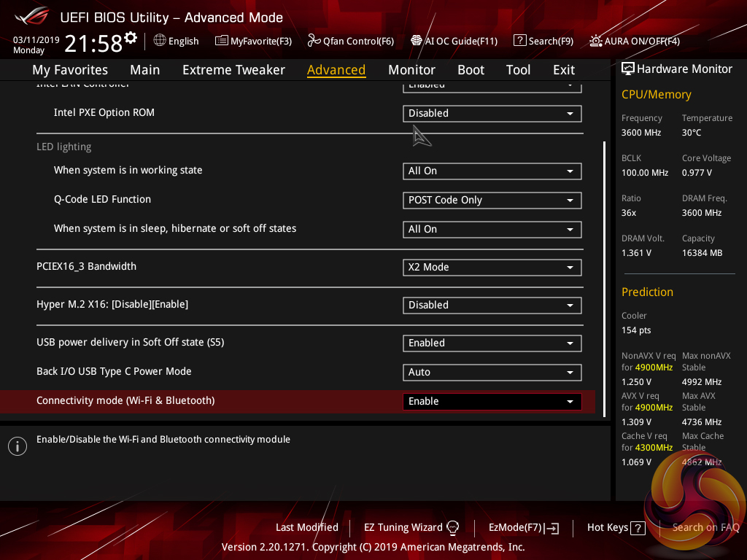Open Connectivity mode Wi-Fi Bluetooth dropdown
The height and width of the screenshot is (560, 747).
(492, 402)
